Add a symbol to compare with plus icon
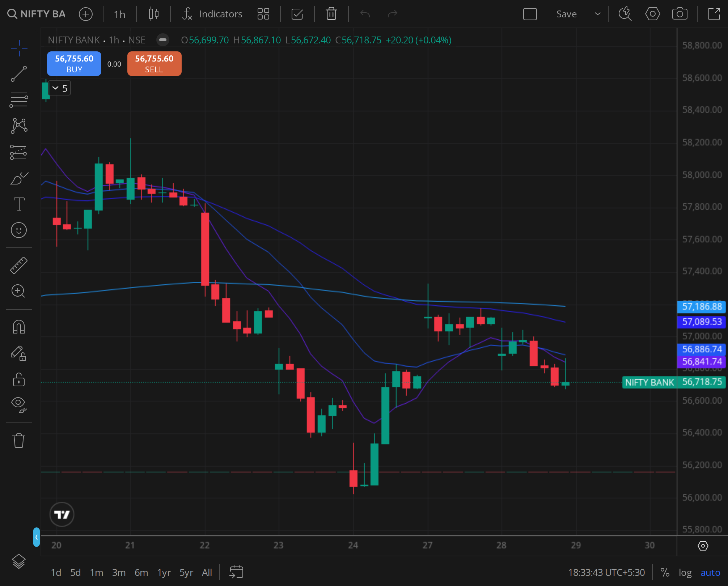The image size is (728, 586). pyautogui.click(x=86, y=14)
